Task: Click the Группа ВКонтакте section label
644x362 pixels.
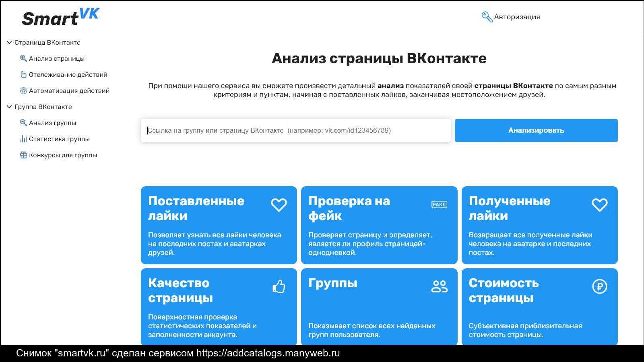Action: [x=43, y=107]
